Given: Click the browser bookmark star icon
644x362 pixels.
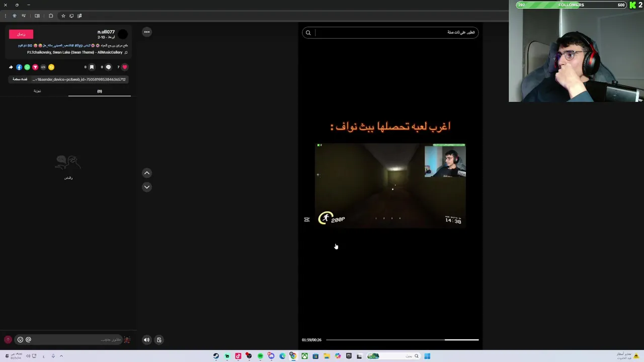Looking at the screenshot, I should (x=63, y=16).
